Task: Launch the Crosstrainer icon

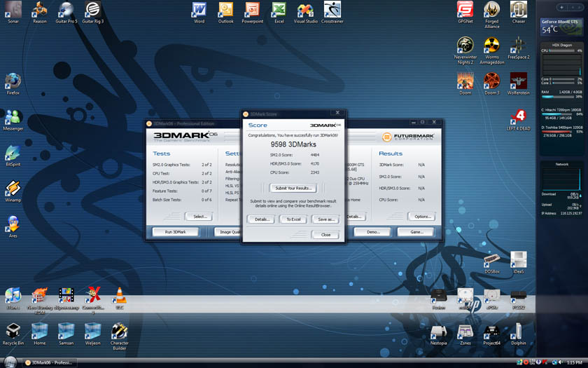Action: [332, 12]
